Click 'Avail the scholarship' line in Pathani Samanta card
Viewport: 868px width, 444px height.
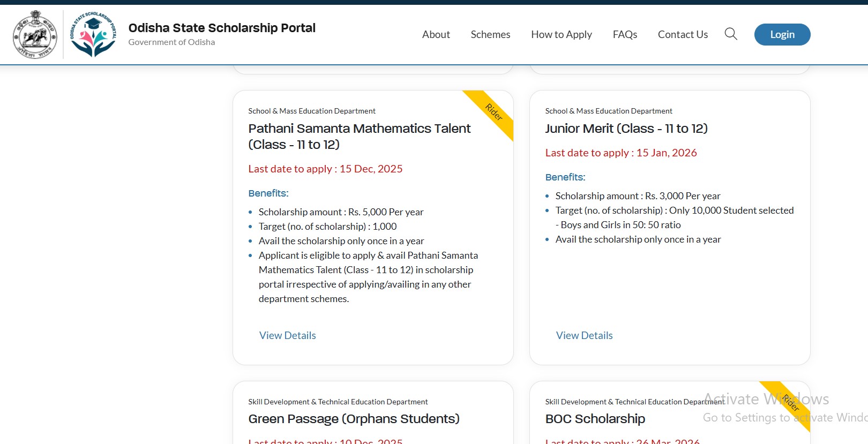[x=341, y=241]
